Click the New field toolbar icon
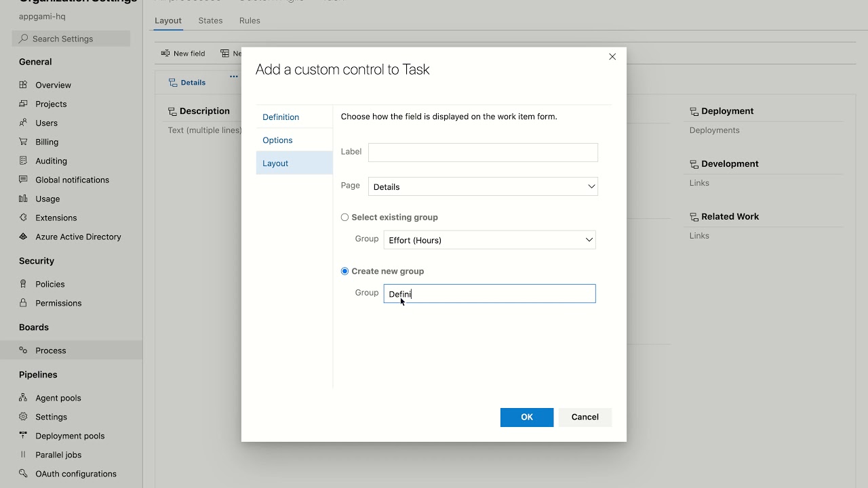Viewport: 868px width, 488px height. [x=165, y=53]
